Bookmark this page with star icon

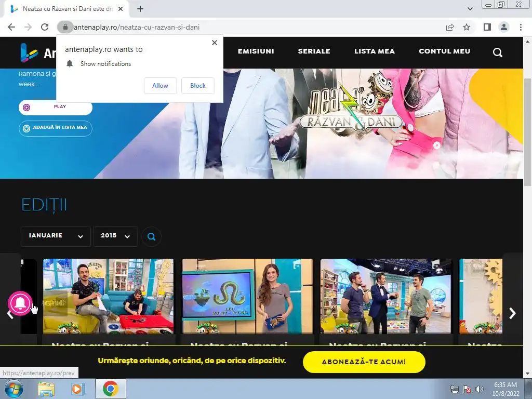pyautogui.click(x=467, y=27)
